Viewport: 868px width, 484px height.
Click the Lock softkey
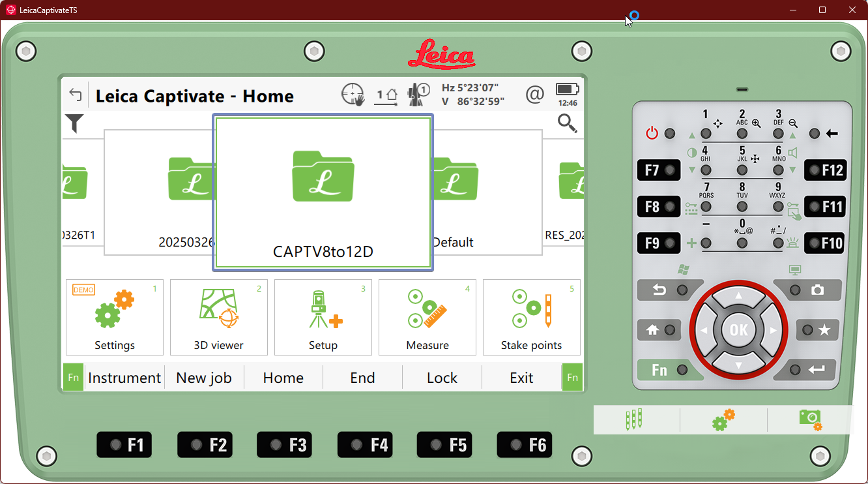pos(442,378)
